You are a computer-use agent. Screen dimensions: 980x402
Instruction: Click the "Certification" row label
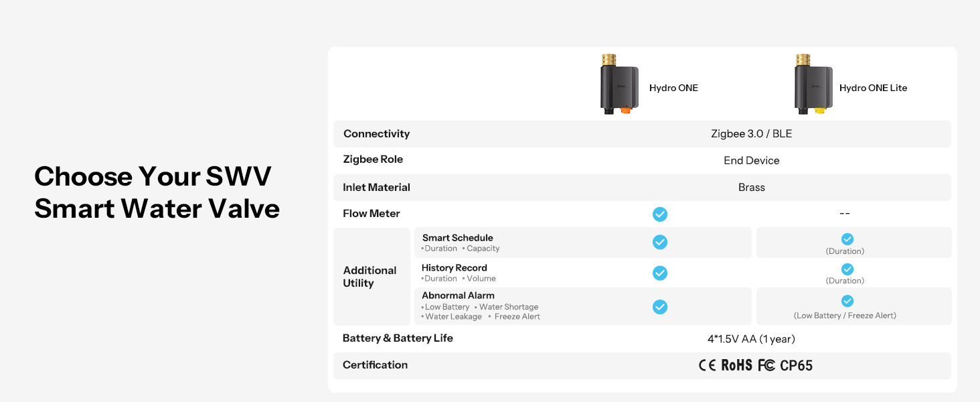pyautogui.click(x=375, y=365)
